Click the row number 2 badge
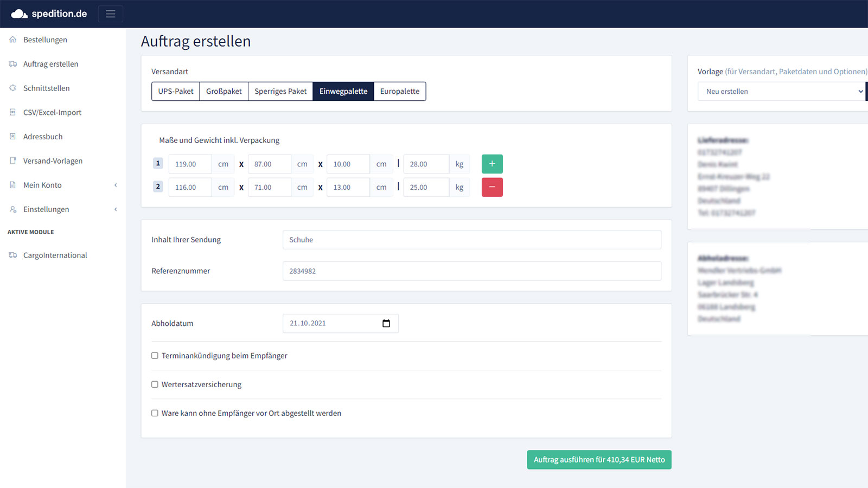Screen dimensions: 868x488 pos(158,187)
